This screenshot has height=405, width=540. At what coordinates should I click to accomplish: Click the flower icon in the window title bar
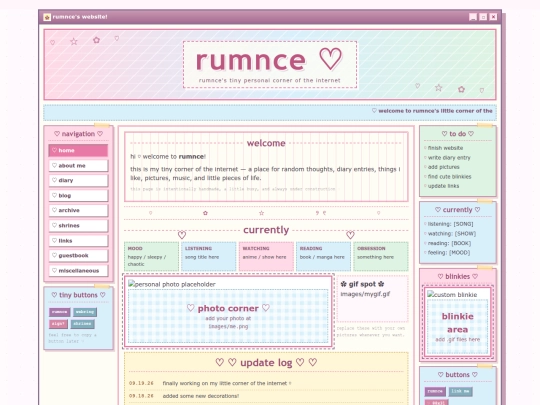tap(47, 17)
